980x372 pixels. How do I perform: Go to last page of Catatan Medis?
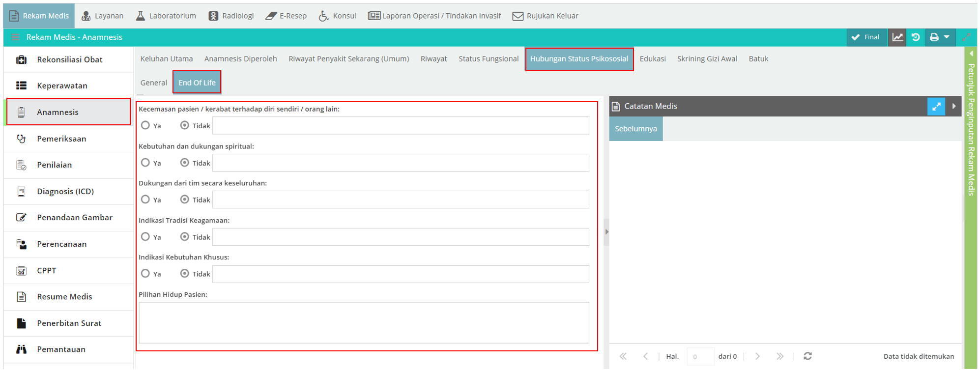point(780,356)
